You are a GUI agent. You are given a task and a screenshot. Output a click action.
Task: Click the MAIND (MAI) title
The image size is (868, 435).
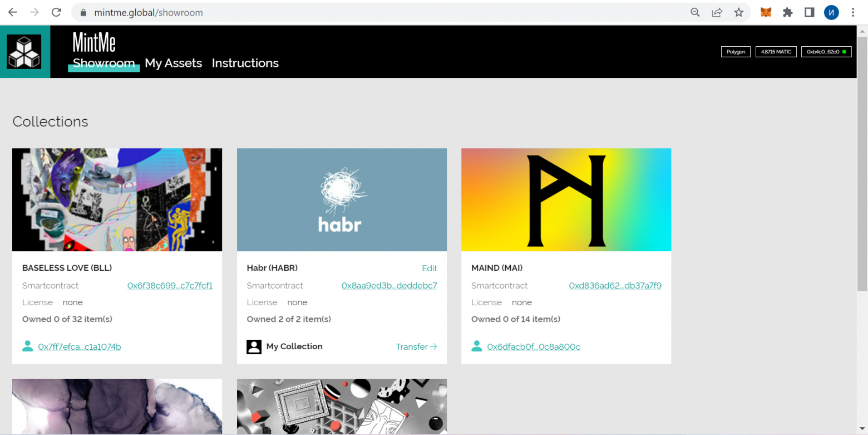pos(497,268)
